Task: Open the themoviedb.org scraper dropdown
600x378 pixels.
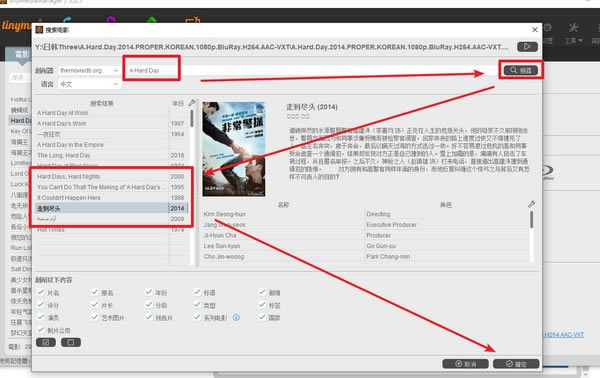Action: click(x=89, y=71)
